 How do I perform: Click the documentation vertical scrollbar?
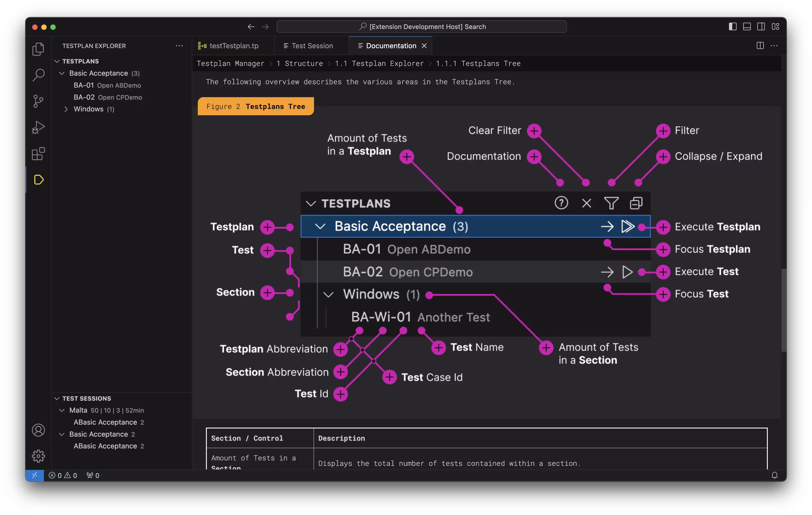coord(784,310)
